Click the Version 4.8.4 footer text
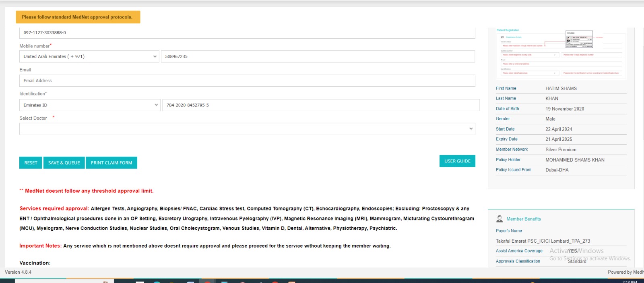The height and width of the screenshot is (283, 644). [x=18, y=272]
